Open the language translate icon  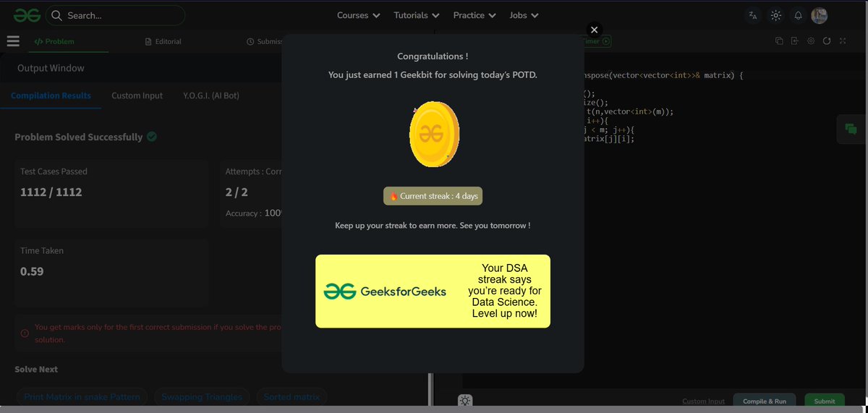(x=753, y=15)
